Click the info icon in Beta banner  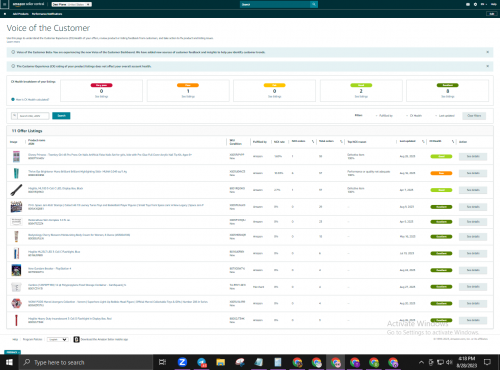click(x=13, y=52)
